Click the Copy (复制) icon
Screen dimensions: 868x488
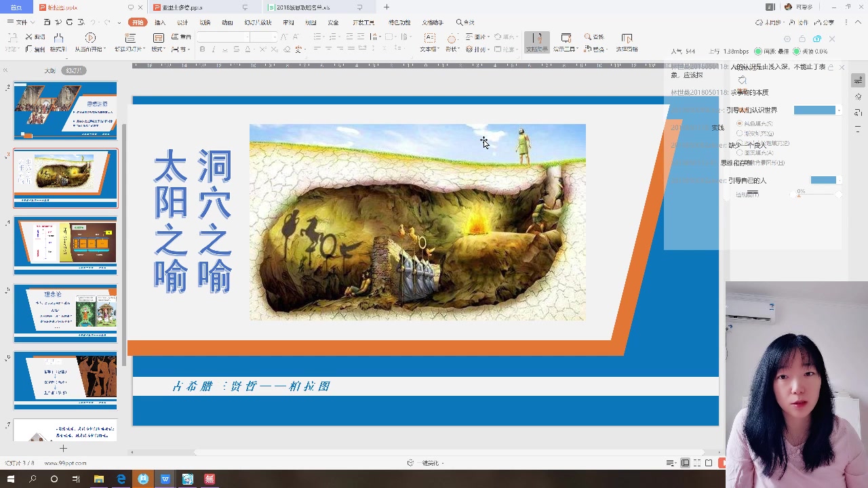(29, 49)
